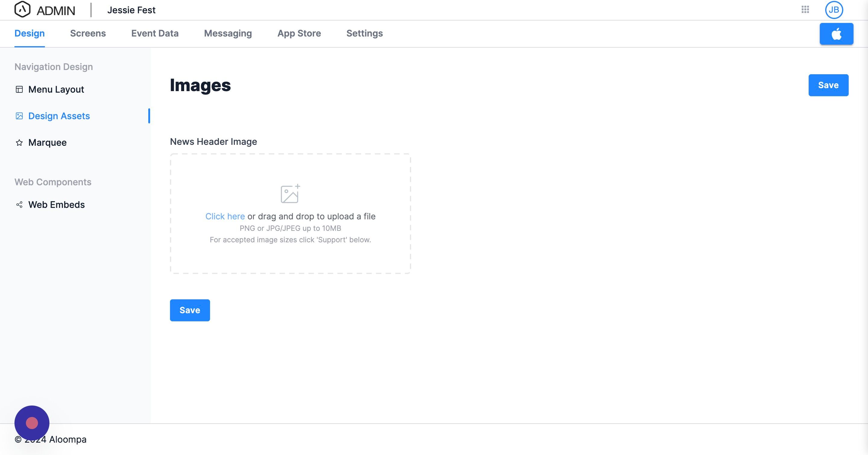Select the Design tab
The height and width of the screenshot is (455, 868).
(29, 33)
